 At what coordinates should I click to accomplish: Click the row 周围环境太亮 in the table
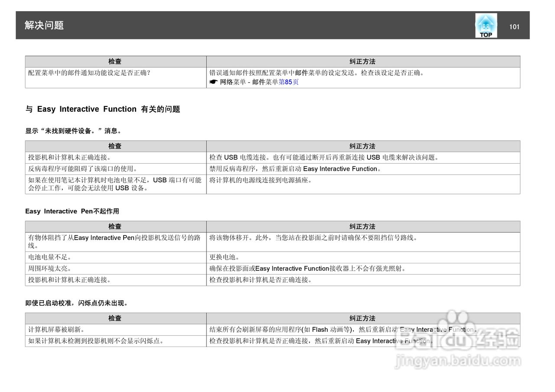[56, 268]
